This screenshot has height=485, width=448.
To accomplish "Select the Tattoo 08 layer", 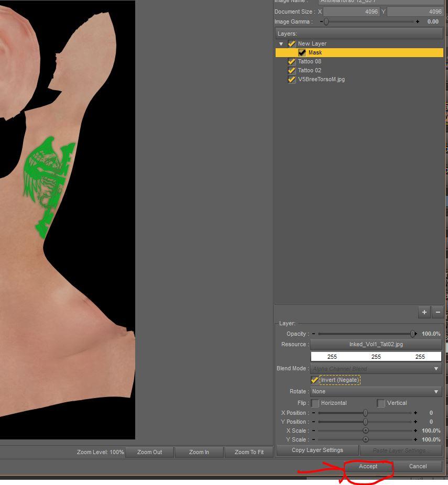I will click(x=309, y=62).
